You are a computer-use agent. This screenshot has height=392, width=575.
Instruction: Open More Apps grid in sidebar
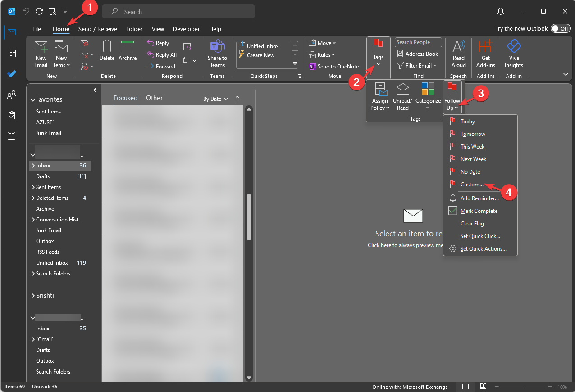tap(12, 136)
